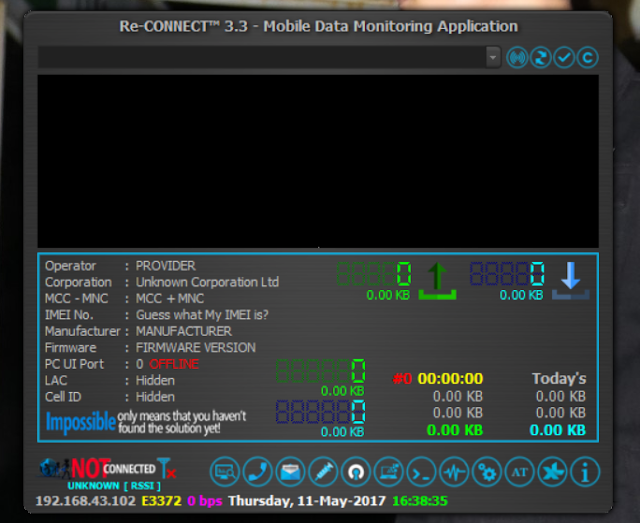Click the green session total 0.00 KB
This screenshot has width=640, height=523.
pyautogui.click(x=455, y=430)
